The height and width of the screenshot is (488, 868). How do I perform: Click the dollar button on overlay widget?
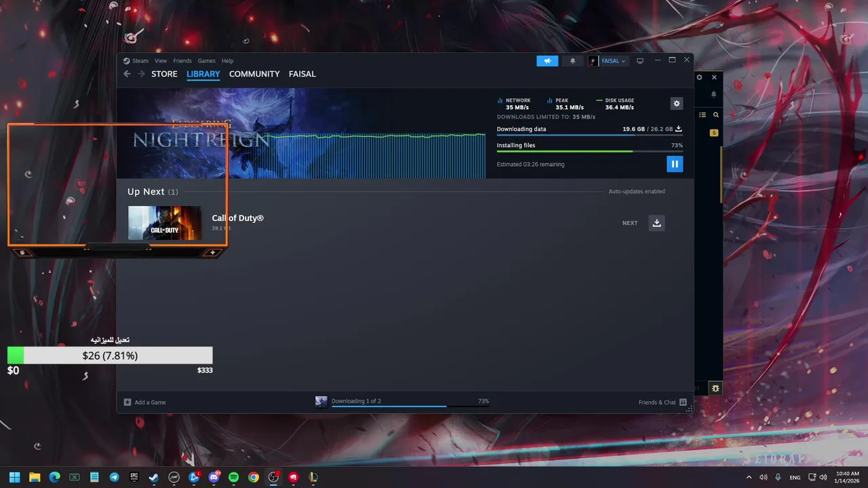22,253
